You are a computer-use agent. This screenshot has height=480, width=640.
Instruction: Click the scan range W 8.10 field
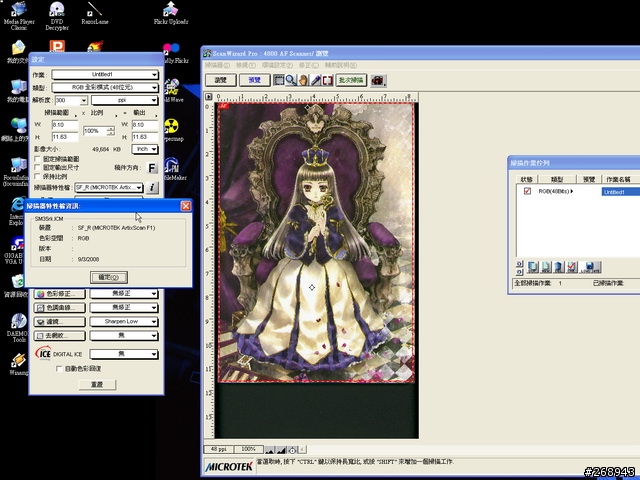[x=65, y=125]
